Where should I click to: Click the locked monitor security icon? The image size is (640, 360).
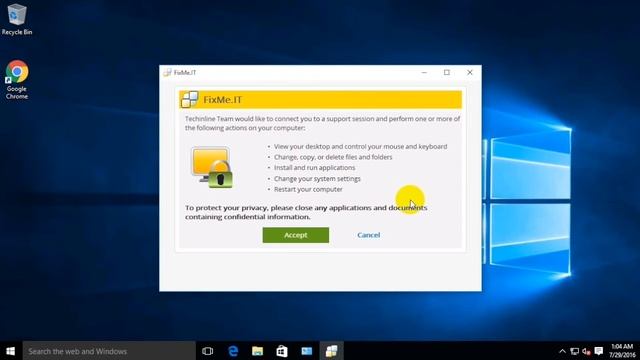[212, 168]
